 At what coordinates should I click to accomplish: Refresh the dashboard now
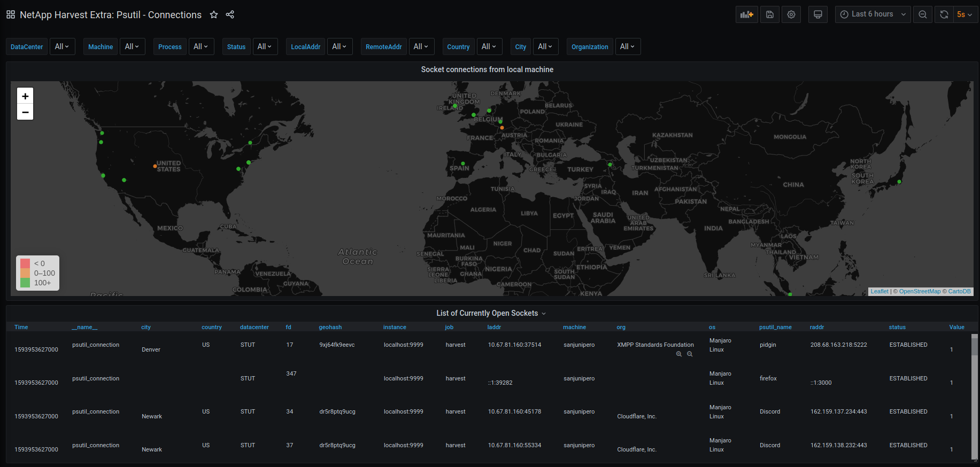pyautogui.click(x=944, y=14)
